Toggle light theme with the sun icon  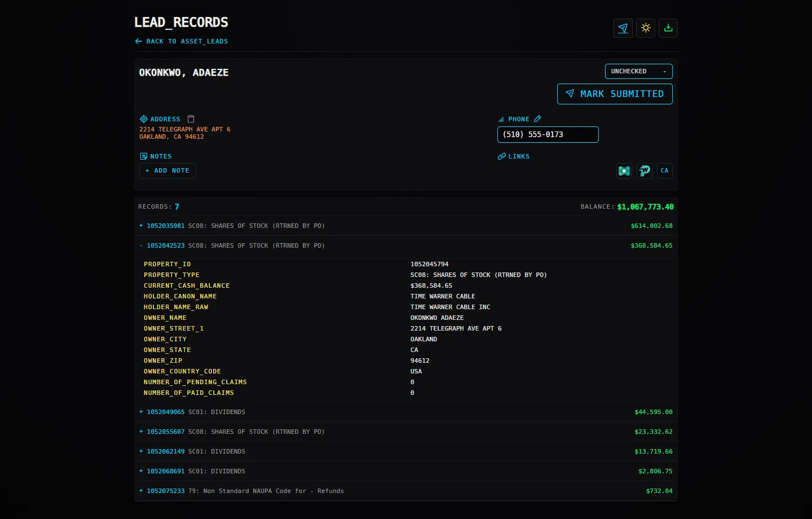click(646, 28)
